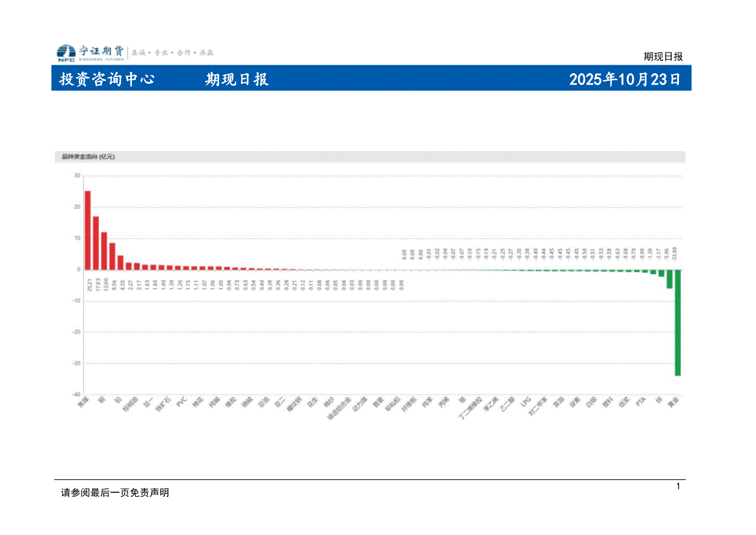The image size is (756, 535).
Task: Click the 宁证期货 NFC logo icon
Action: pos(66,52)
